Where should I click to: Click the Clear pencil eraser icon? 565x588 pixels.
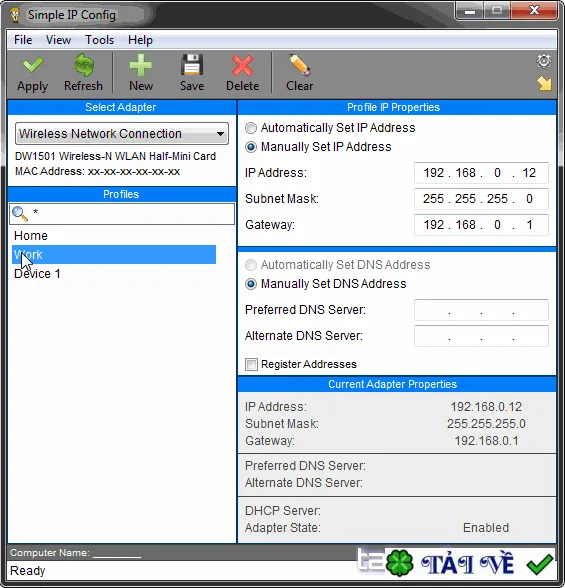(300, 65)
